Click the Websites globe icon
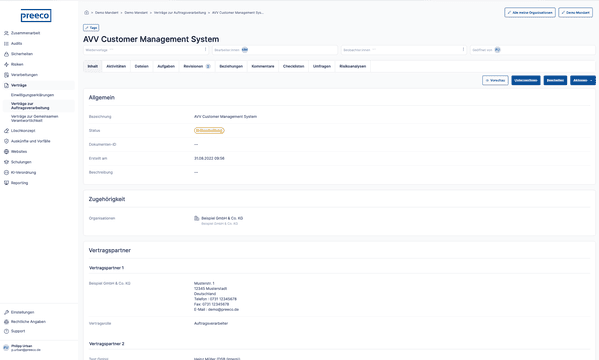Viewport: 599px width, 360px height. [6, 152]
